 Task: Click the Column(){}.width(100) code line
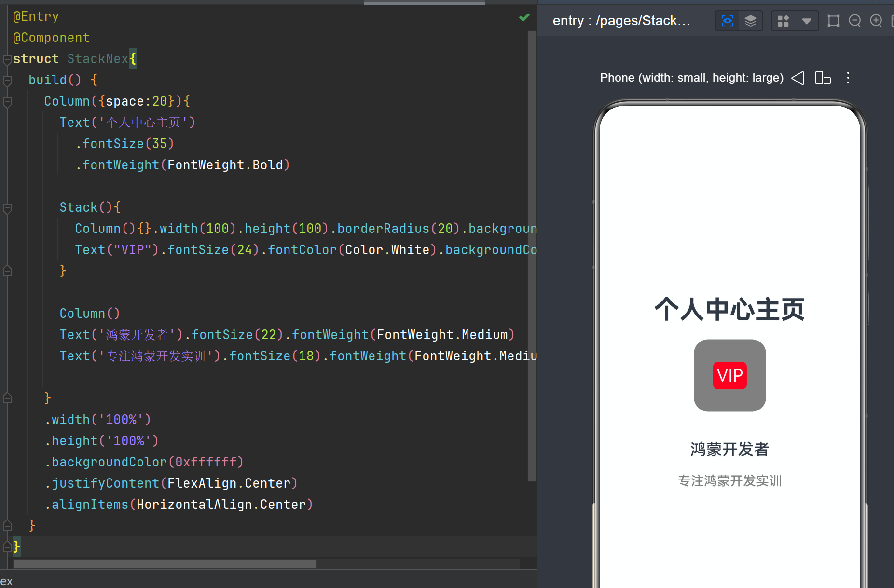306,229
